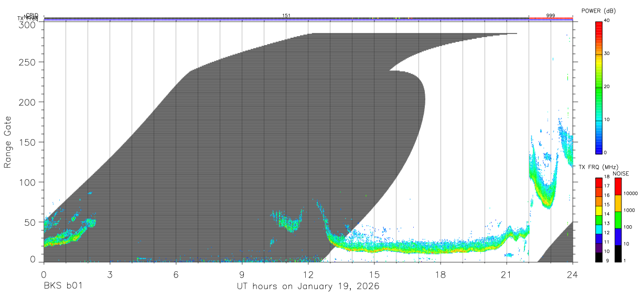Viewport: 644px width, 297px height.
Task: Pick the black 10 MHz frequency swatch
Action: (599, 257)
